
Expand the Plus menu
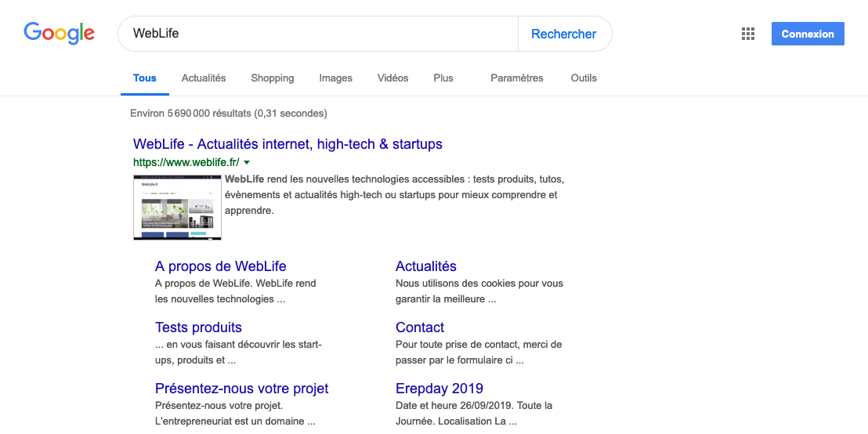[443, 78]
